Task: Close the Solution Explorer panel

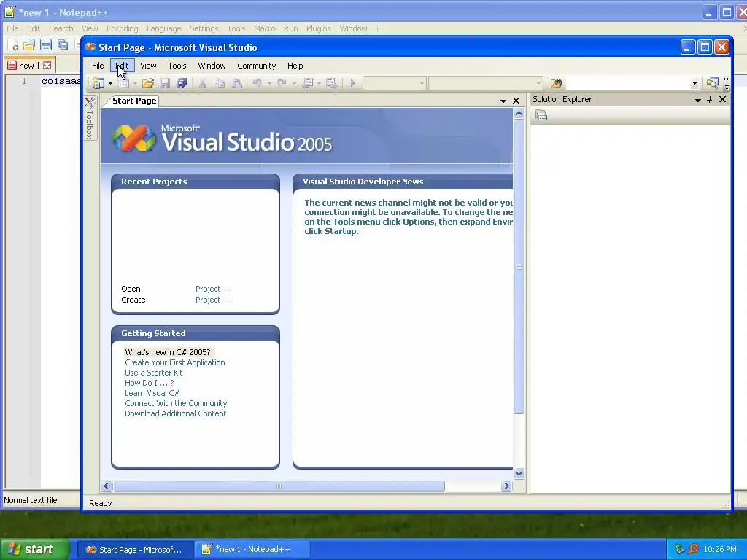Action: tap(722, 99)
